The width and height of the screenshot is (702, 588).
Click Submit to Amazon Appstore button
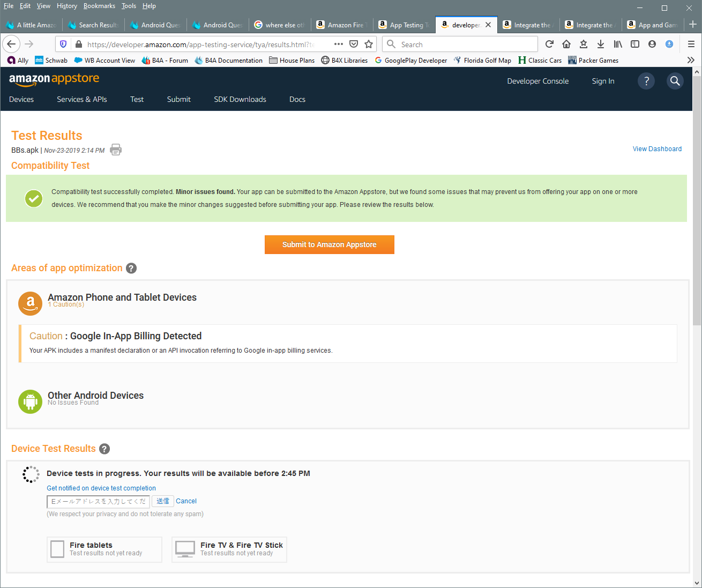(x=330, y=244)
